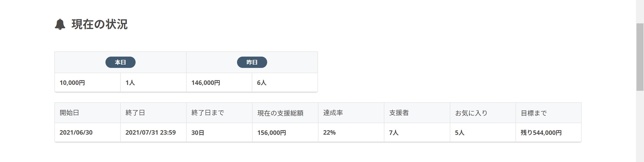Viewport: 644px width, 162px height.
Task: Click the 開始日 column header
Action: coord(69,113)
